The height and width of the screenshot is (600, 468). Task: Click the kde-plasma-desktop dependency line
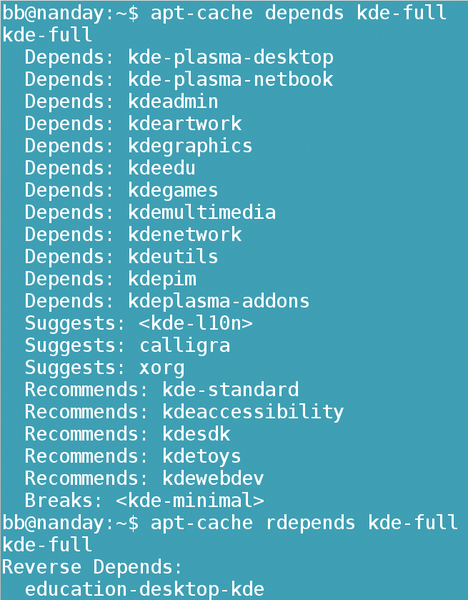point(179,58)
